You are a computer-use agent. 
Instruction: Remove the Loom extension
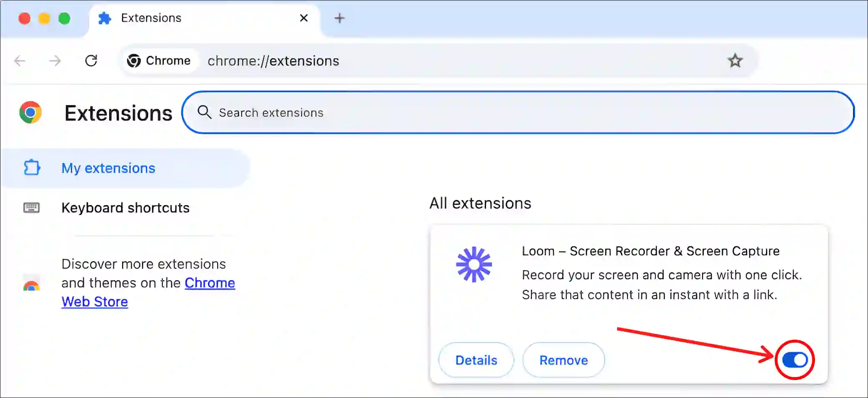pos(564,360)
